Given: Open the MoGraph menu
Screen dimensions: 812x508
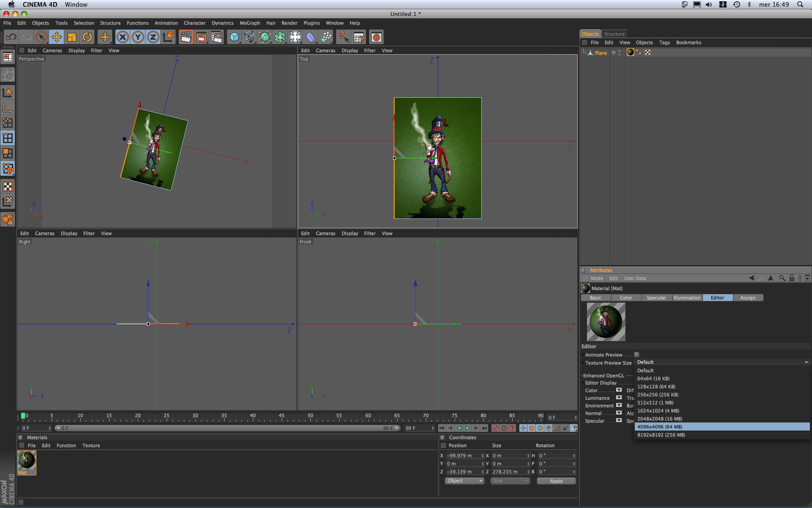Looking at the screenshot, I should 250,23.
